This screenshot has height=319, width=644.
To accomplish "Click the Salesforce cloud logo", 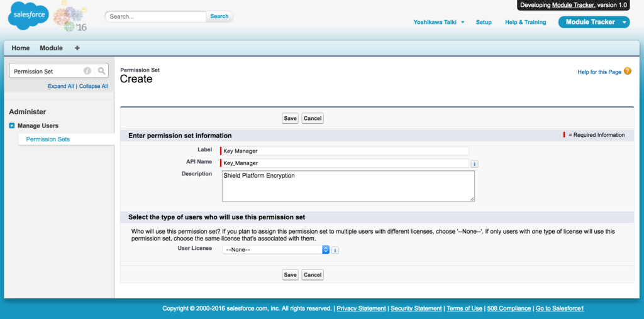I will click(x=28, y=15).
